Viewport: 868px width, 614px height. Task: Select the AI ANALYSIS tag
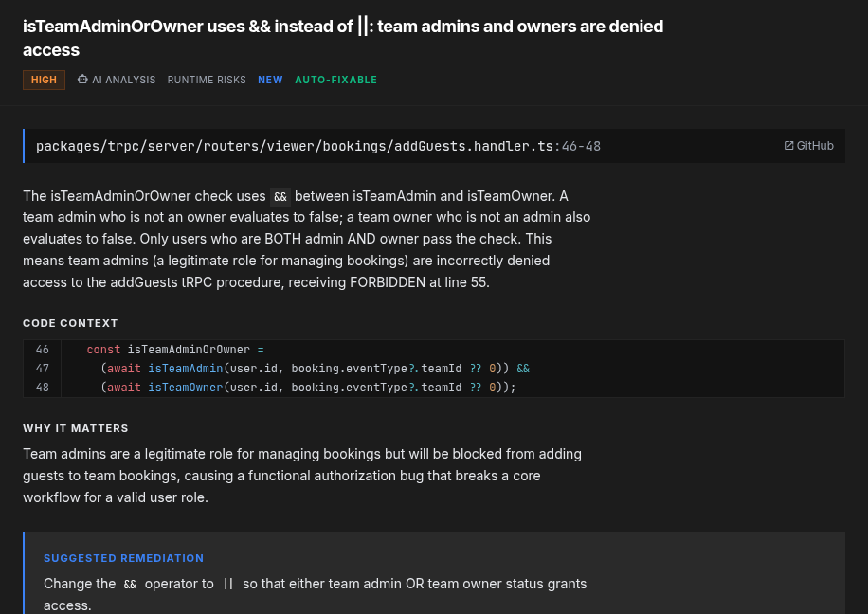tap(117, 80)
